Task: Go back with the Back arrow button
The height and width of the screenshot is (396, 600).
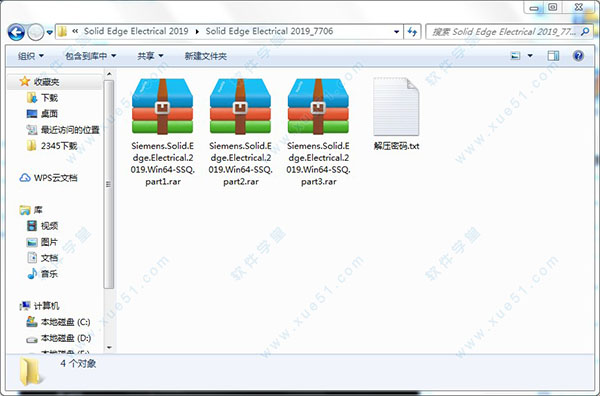Action: click(x=16, y=32)
